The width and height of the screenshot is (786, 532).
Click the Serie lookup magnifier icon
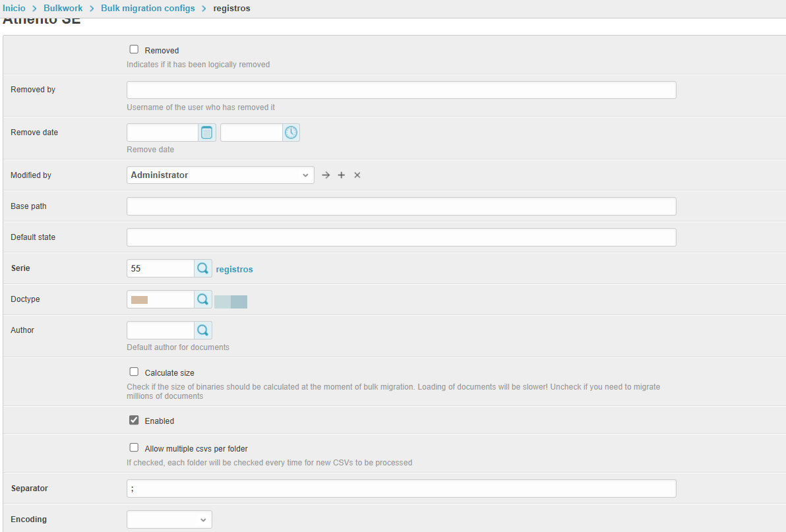[203, 268]
